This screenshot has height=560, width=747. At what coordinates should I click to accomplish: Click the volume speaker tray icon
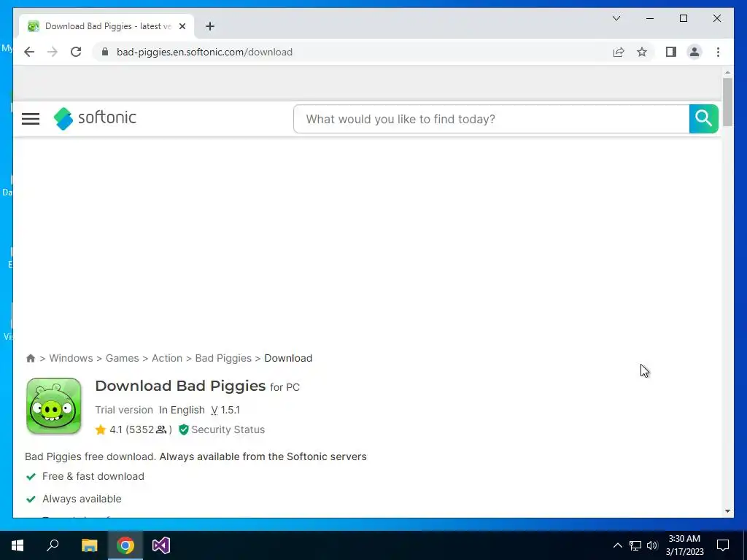tap(652, 545)
